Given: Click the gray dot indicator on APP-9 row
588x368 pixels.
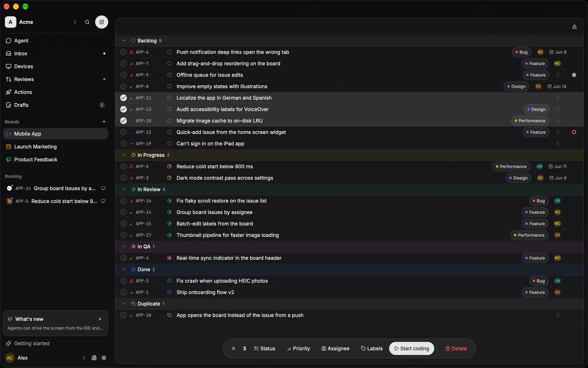Looking at the screenshot, I should [x=574, y=75].
